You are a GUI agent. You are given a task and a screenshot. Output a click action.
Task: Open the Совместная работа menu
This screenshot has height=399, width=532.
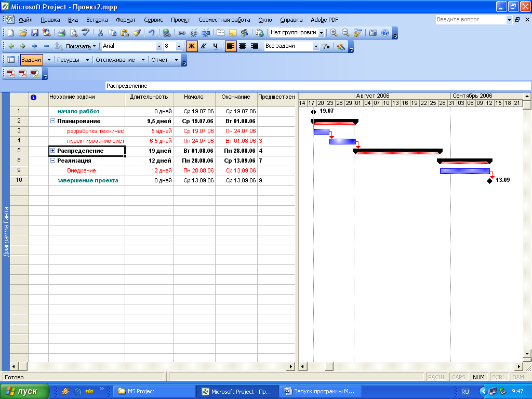[x=224, y=20]
